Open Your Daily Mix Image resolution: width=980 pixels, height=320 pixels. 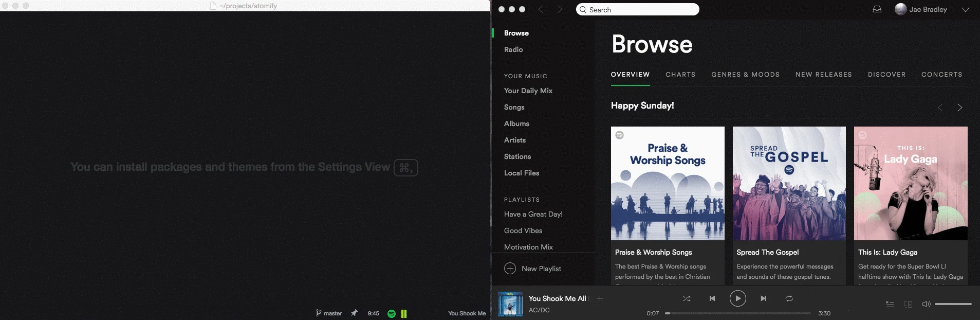(x=528, y=91)
